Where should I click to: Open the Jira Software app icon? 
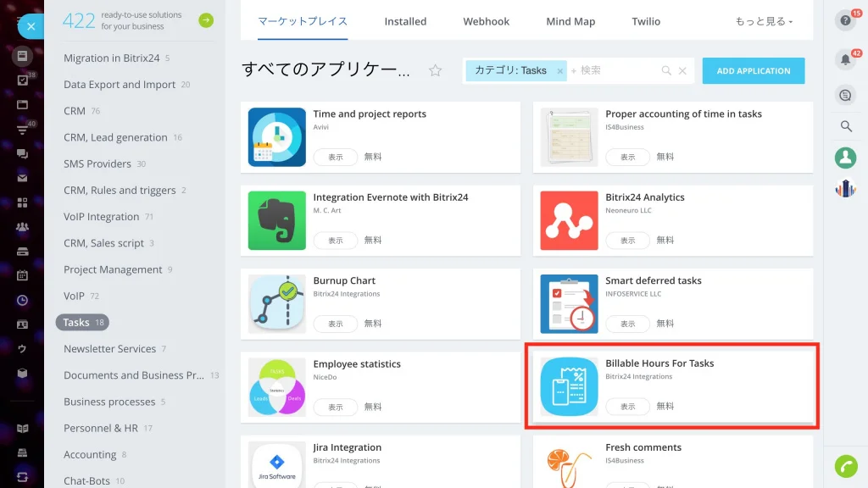(277, 465)
